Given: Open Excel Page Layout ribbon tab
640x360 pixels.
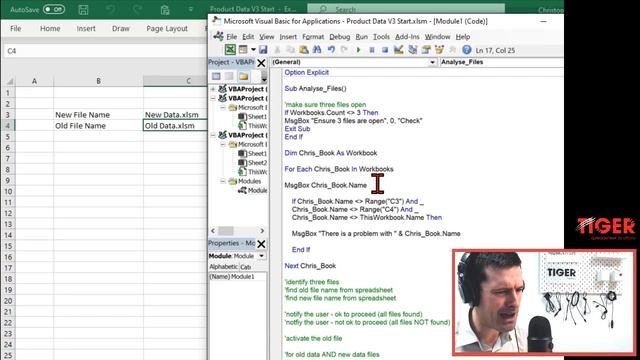Looking at the screenshot, I should (x=167, y=29).
